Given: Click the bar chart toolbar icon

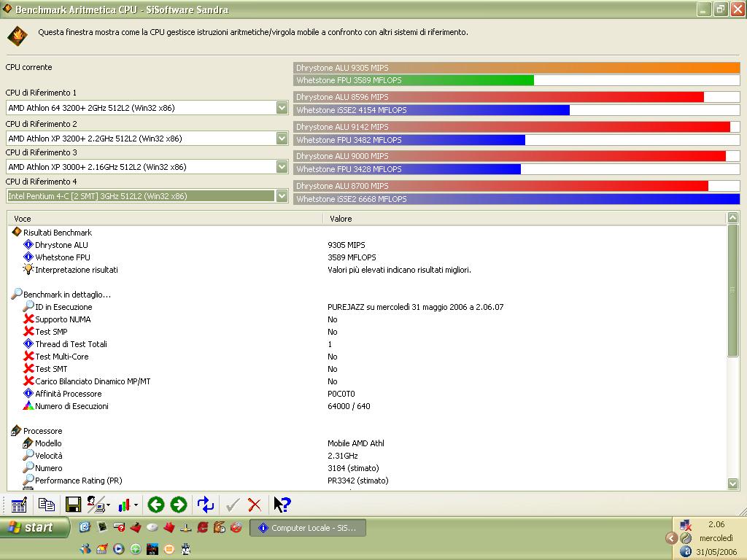Looking at the screenshot, I should pos(124,505).
